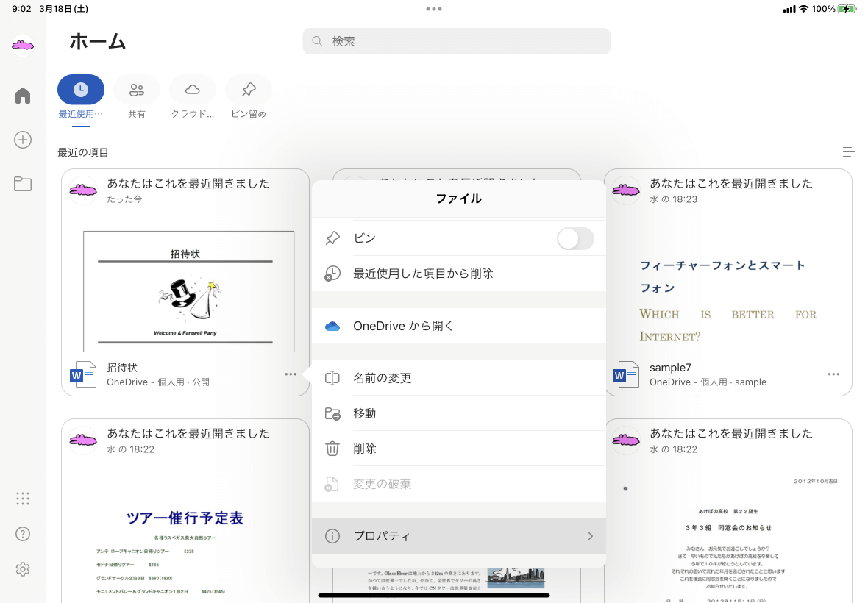Click the 水 の 18:23 timestamp
This screenshot has width=868, height=603.
(674, 199)
